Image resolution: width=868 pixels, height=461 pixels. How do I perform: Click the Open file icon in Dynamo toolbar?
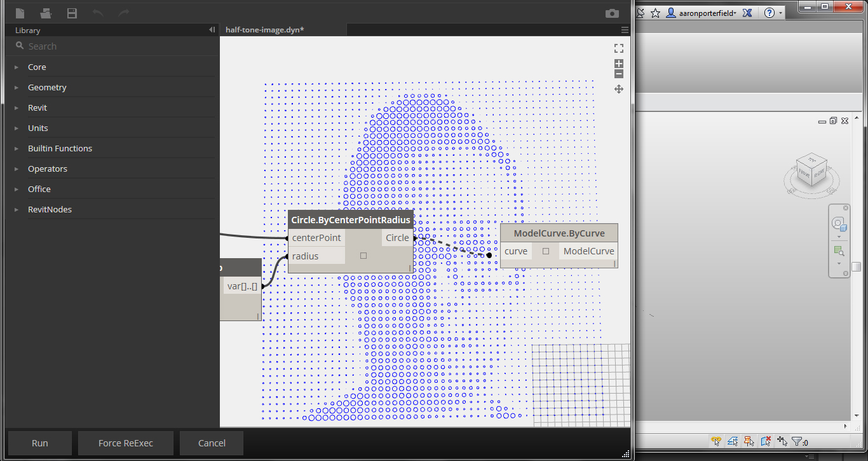(x=46, y=13)
